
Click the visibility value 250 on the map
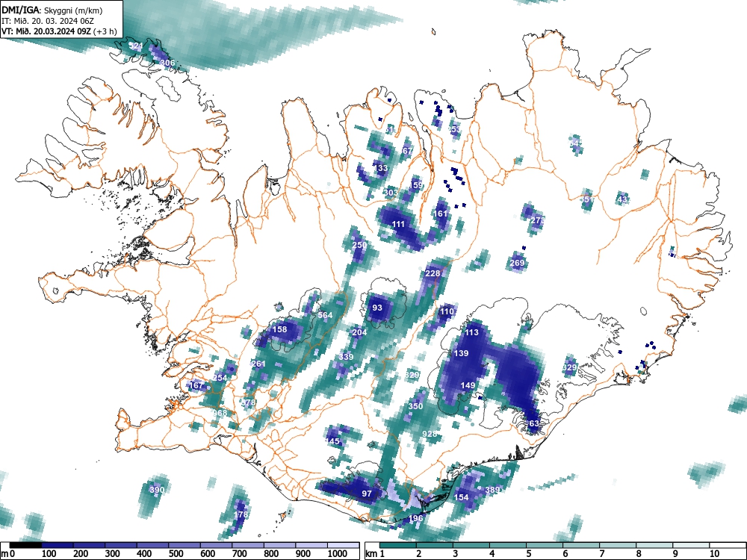pyautogui.click(x=360, y=245)
